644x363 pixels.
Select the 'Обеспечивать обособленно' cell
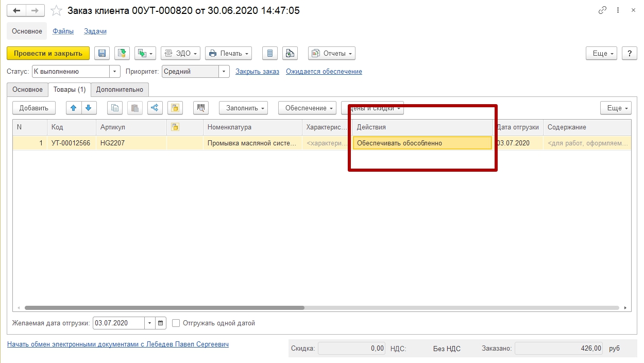(421, 143)
